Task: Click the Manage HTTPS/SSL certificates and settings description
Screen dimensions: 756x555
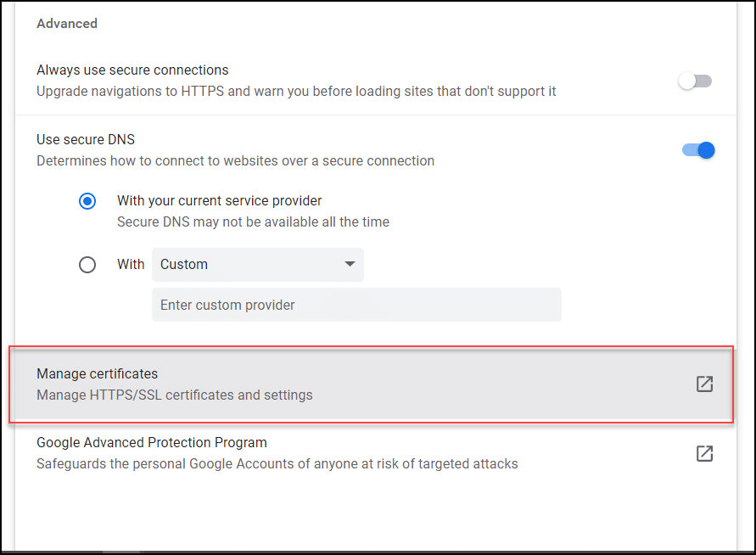Action: coord(175,395)
